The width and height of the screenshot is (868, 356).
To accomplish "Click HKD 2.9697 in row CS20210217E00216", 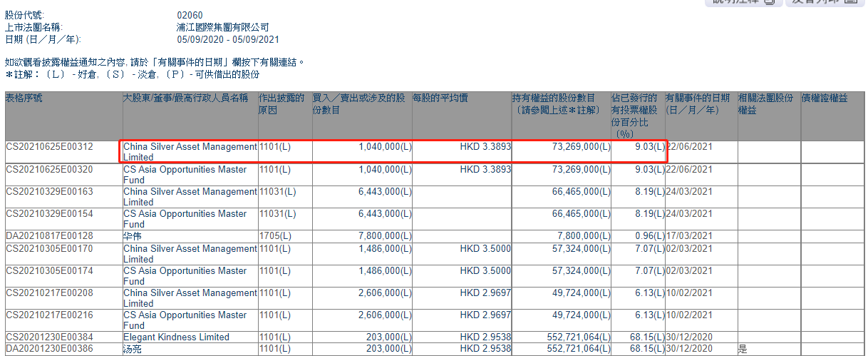I will [485, 315].
